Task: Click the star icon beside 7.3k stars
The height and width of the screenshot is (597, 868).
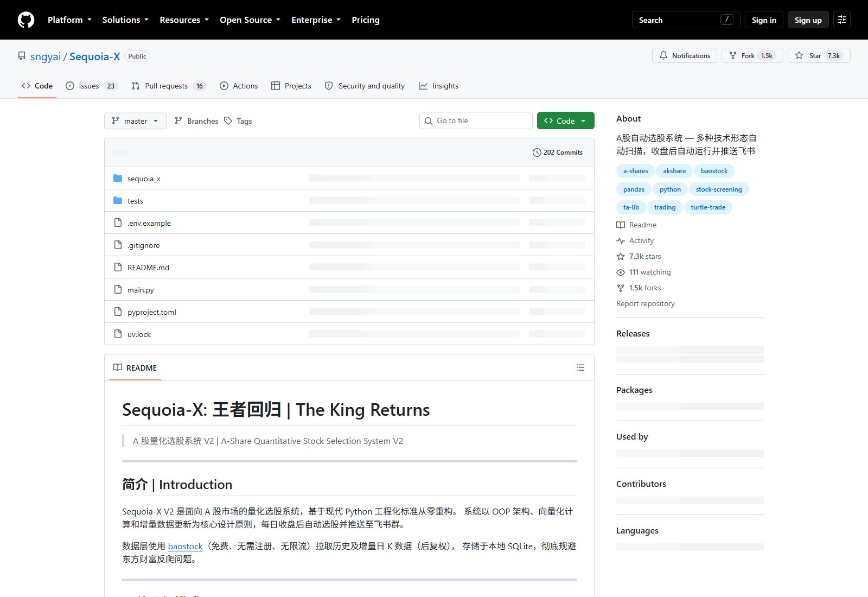Action: (x=621, y=256)
